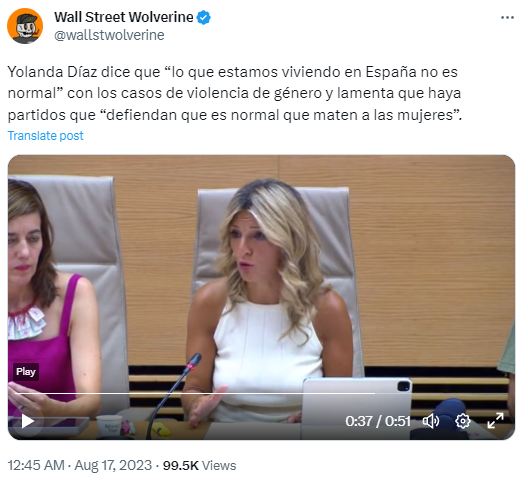Screen dimensions: 528x500
Task: Play the video with the play icon
Action: pos(28,421)
